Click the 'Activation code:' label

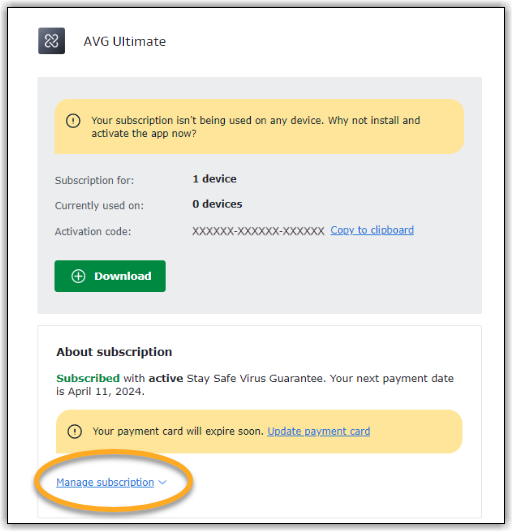(x=93, y=232)
